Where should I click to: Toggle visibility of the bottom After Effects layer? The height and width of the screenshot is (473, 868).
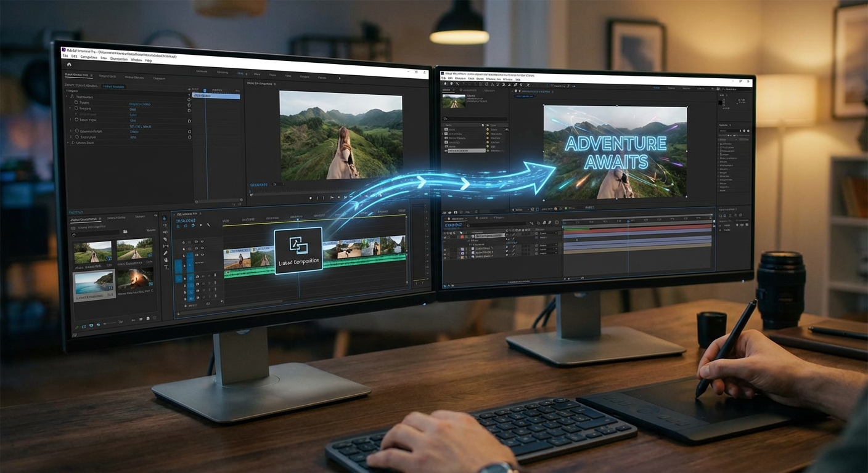[445, 257]
